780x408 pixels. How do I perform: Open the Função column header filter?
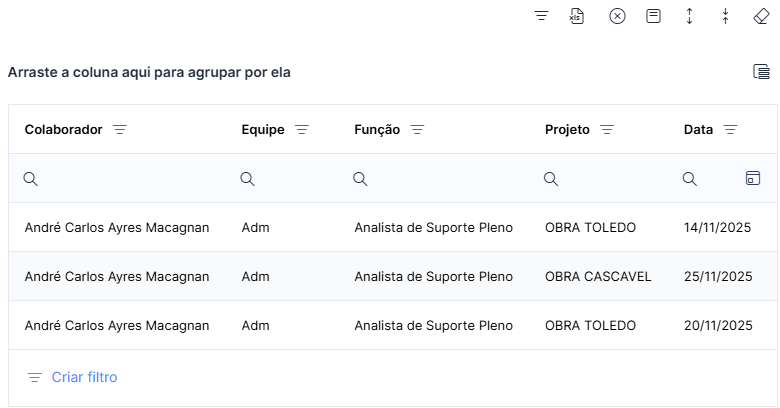coord(417,130)
